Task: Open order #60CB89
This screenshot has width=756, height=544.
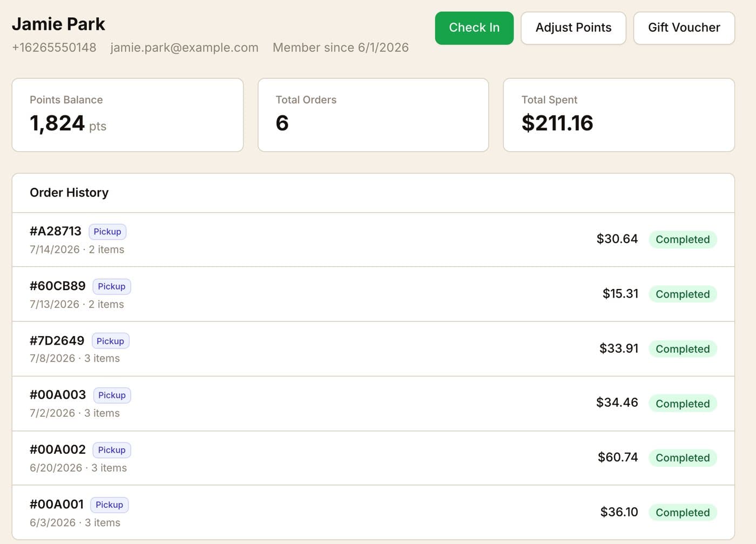Action: coord(373,294)
